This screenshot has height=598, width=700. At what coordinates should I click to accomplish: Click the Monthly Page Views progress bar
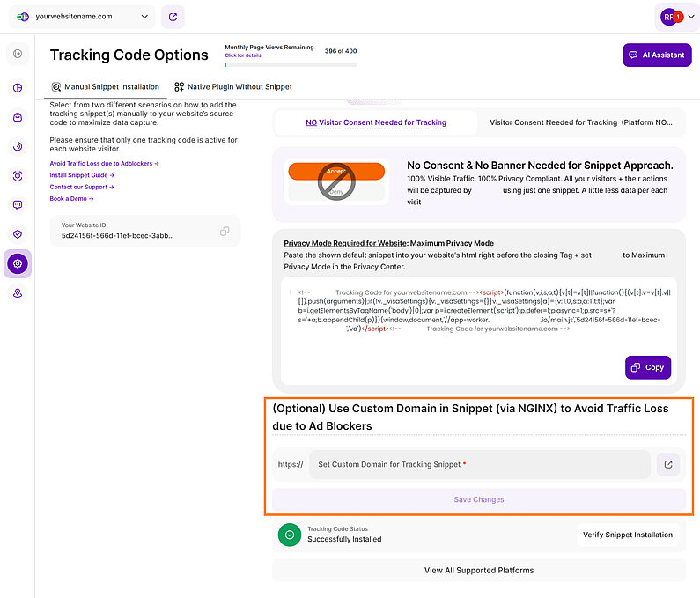[x=291, y=64]
